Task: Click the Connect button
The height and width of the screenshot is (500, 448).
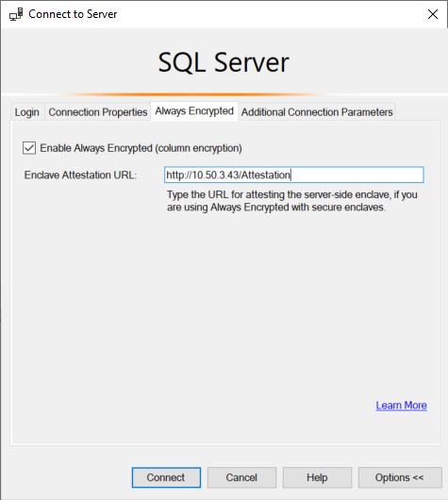Action: tap(166, 477)
